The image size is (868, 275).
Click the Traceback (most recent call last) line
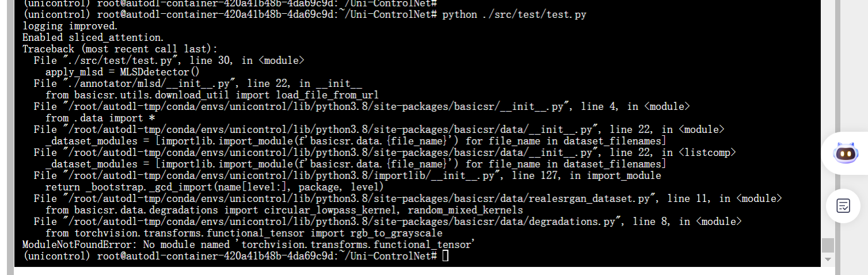(x=120, y=49)
